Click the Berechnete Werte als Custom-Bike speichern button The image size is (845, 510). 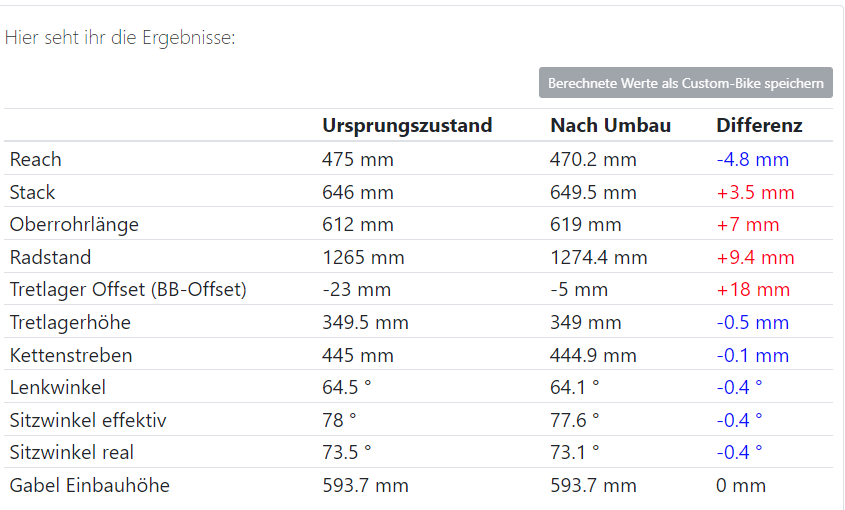point(685,83)
